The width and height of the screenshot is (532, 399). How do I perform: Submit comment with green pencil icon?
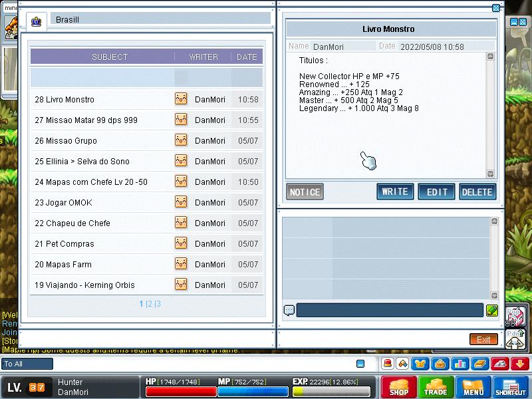click(x=492, y=311)
